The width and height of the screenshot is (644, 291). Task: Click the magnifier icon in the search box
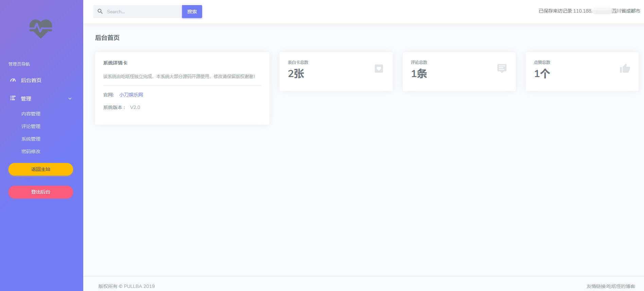100,12
